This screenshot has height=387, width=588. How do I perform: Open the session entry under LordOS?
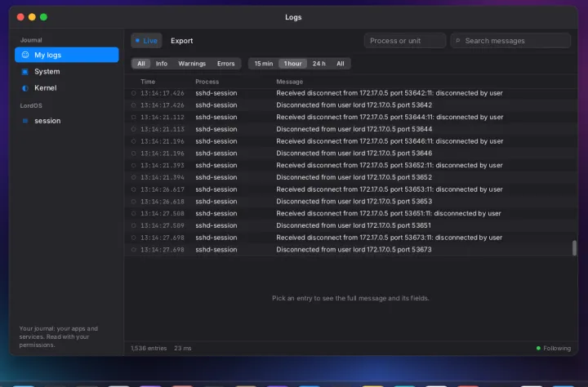point(67,121)
